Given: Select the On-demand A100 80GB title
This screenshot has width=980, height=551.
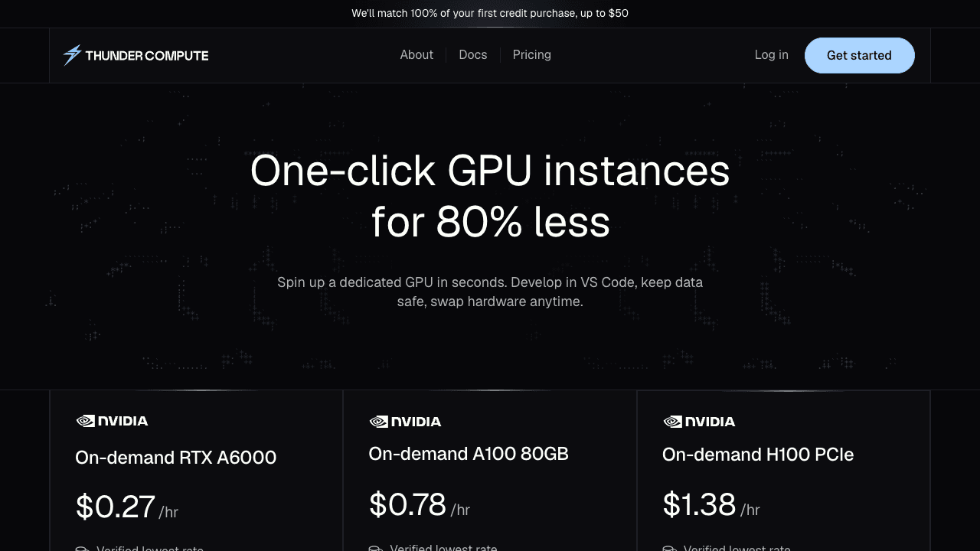Looking at the screenshot, I should pos(469,454).
